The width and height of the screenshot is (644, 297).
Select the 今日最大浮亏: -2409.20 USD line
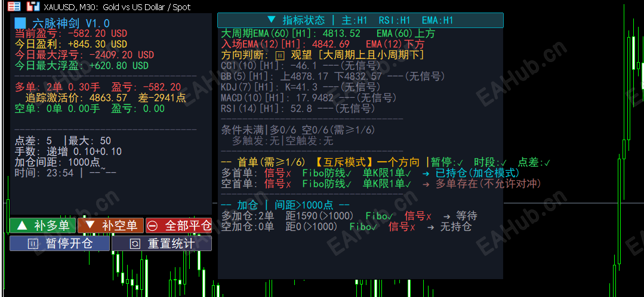(84, 54)
